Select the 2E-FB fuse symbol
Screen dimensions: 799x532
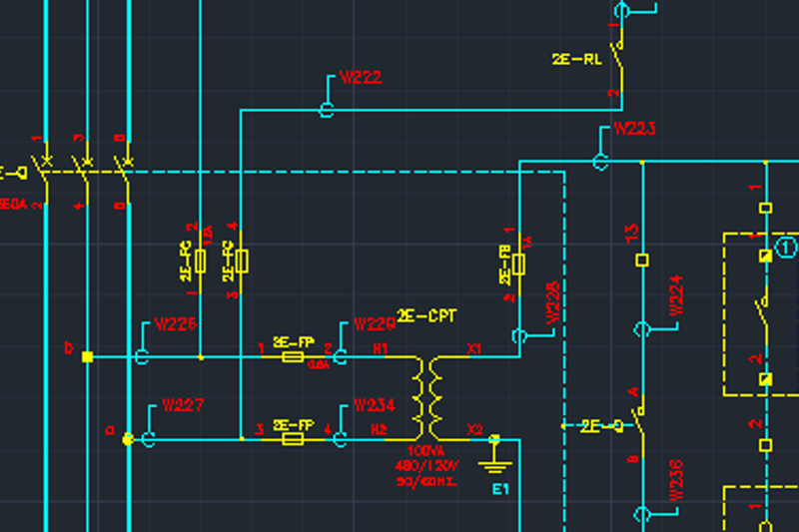click(518, 265)
